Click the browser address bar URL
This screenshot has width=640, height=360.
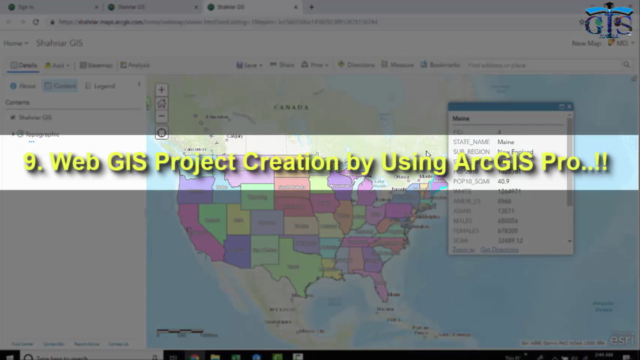pos(218,22)
